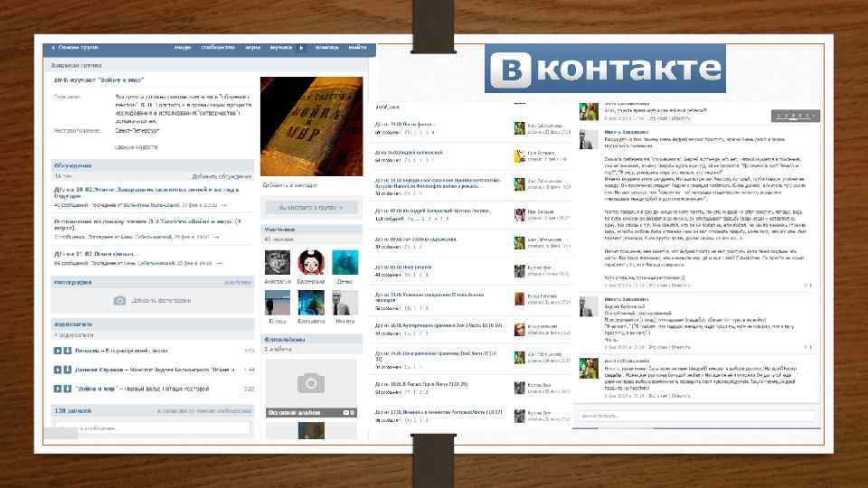Click the gray page navigation widget atop the comments
Screen dimensions: 868x488
pyautogui.click(x=796, y=116)
